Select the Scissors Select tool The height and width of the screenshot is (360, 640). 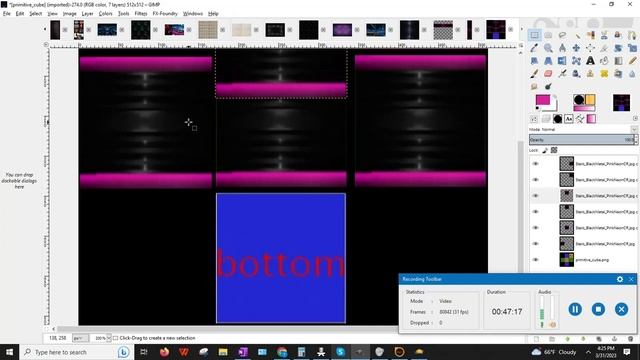coord(604,35)
